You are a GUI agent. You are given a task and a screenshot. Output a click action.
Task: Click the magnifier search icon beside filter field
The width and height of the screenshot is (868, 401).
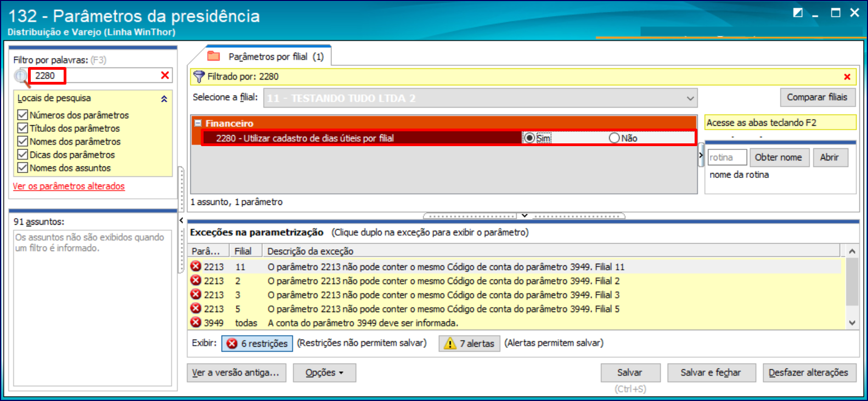[x=21, y=77]
